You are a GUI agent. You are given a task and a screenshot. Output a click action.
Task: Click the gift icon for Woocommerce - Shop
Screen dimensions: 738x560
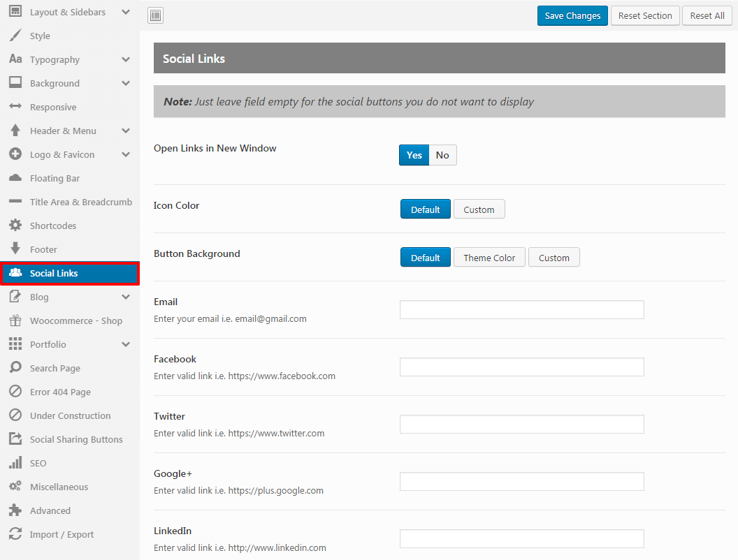click(x=15, y=320)
